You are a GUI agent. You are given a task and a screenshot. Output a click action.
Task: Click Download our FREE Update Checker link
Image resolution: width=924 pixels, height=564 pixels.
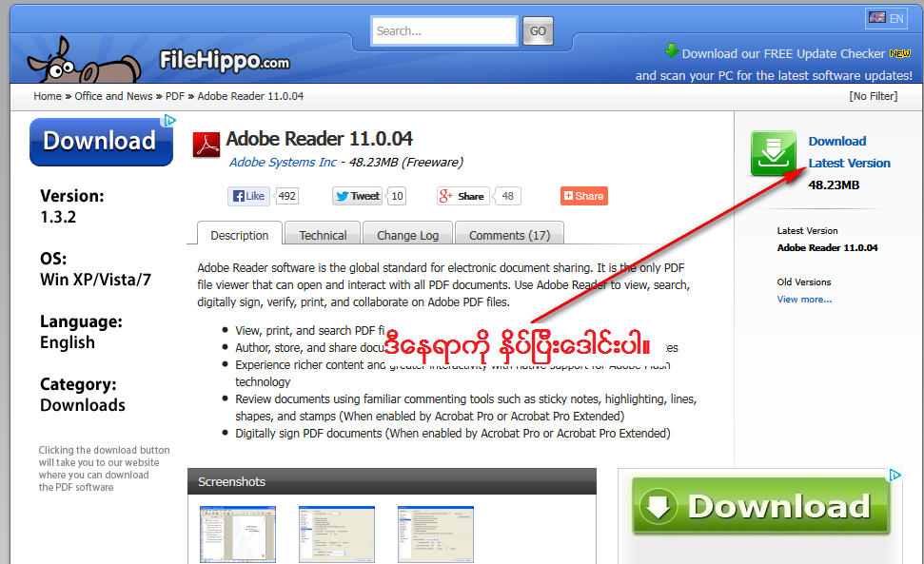click(783, 53)
